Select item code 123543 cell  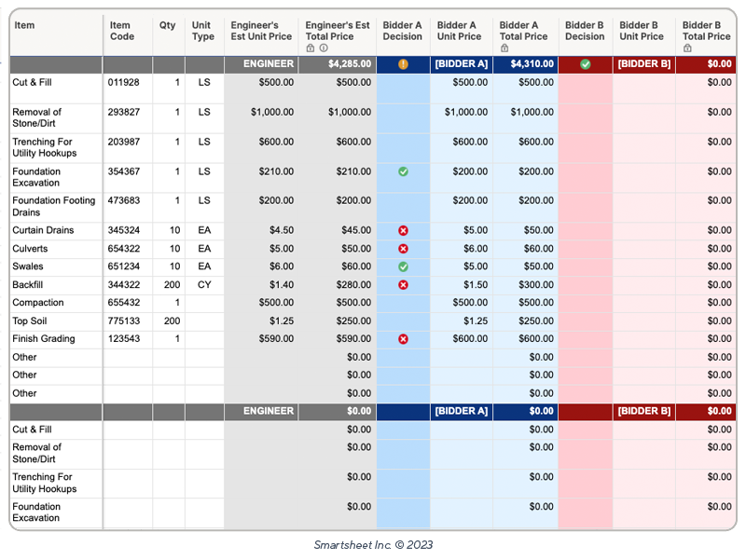[x=128, y=339]
